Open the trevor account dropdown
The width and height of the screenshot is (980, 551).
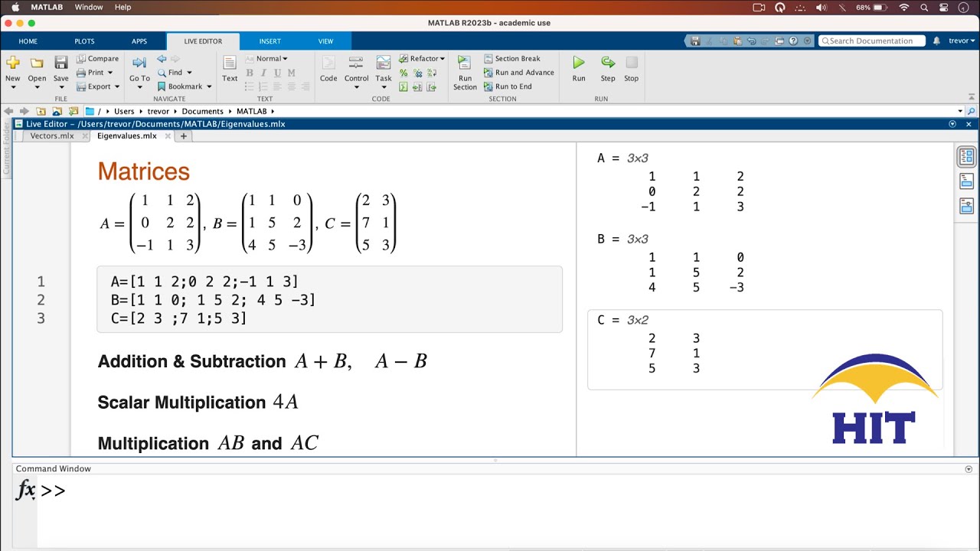click(x=962, y=41)
